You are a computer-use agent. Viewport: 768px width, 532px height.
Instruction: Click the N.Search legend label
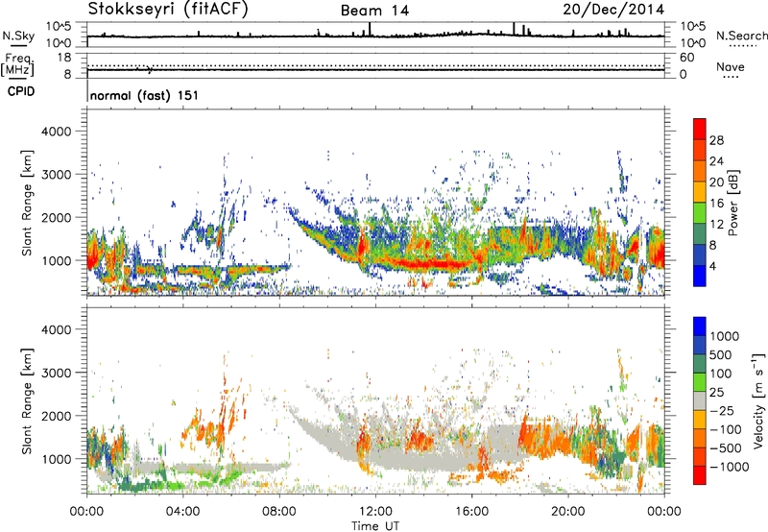click(742, 36)
